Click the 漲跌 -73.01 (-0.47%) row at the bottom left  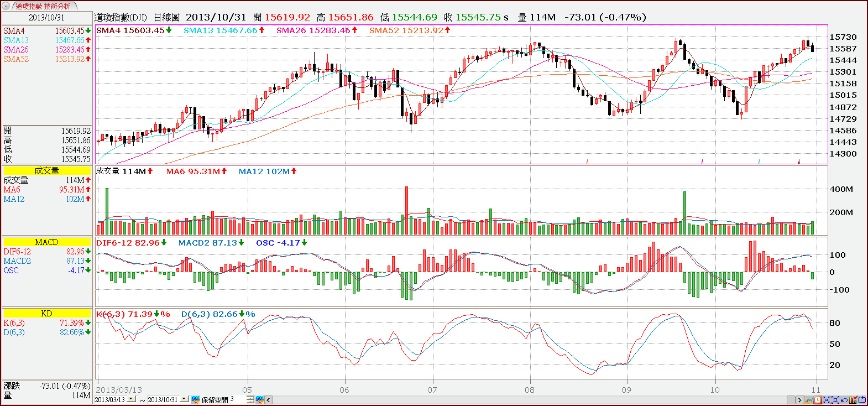[x=46, y=386]
